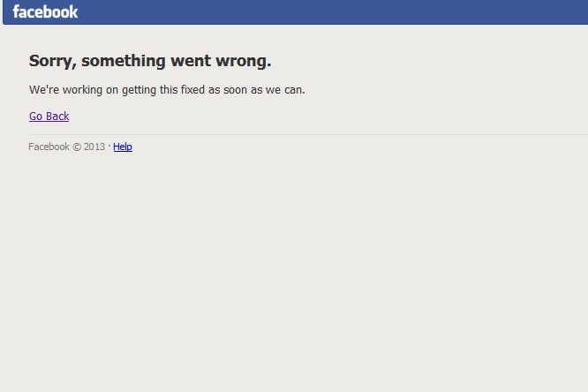Click the word 'Facebook' in the footer
The width and height of the screenshot is (588, 392).
click(49, 147)
